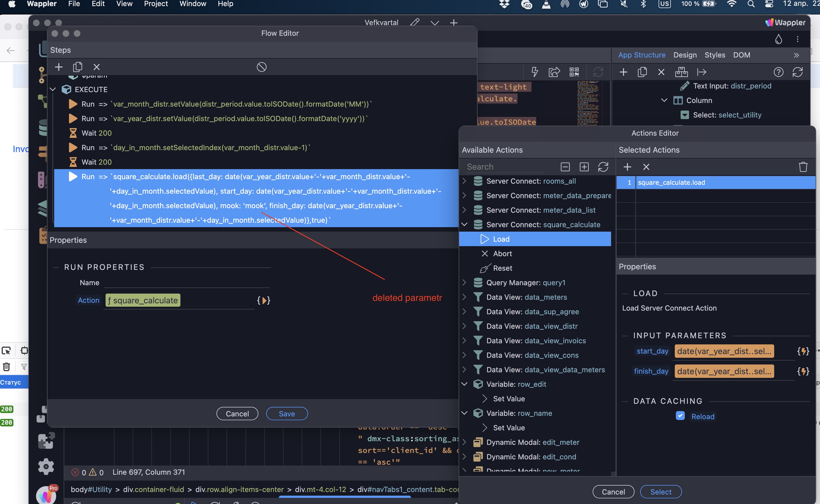Add a new step in the Flow Editor
The image size is (820, 504).
pyautogui.click(x=59, y=67)
